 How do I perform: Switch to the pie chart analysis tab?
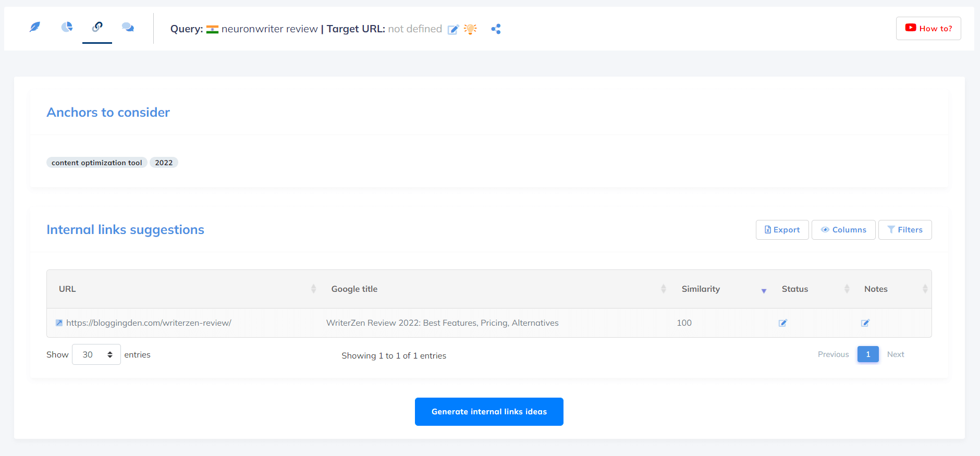click(x=67, y=27)
